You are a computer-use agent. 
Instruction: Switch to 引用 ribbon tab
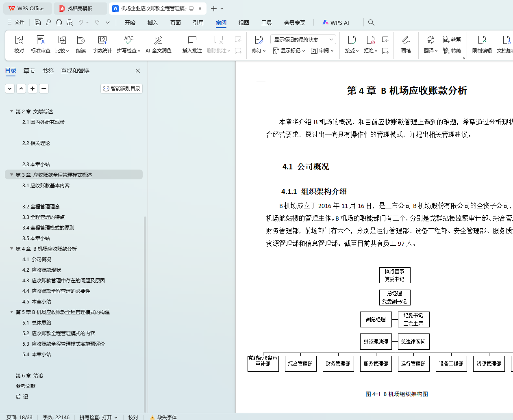tap(198, 23)
